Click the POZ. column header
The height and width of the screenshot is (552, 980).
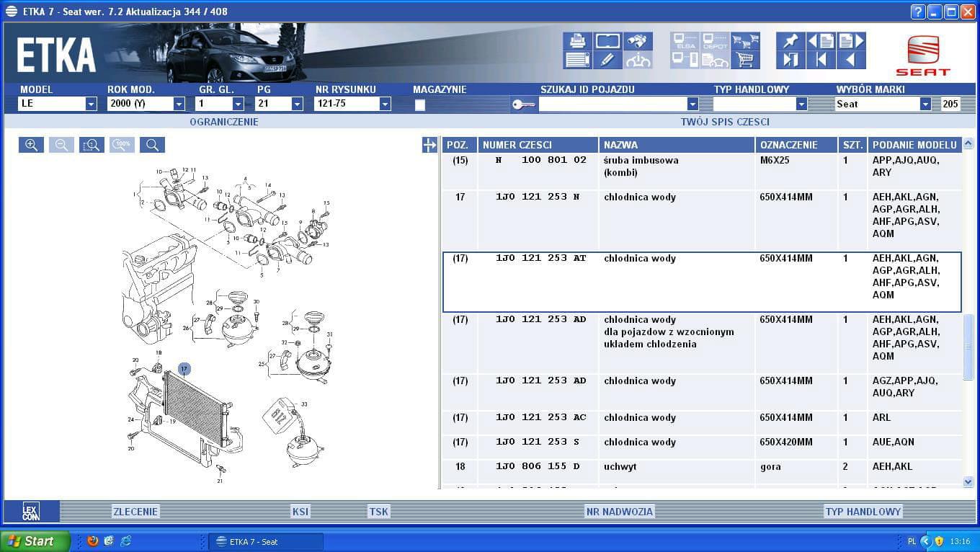click(459, 145)
